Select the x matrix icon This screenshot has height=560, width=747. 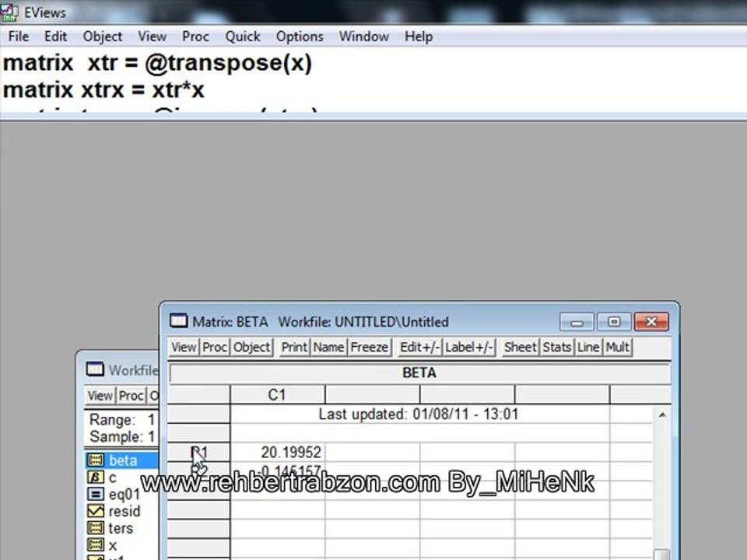(96, 544)
